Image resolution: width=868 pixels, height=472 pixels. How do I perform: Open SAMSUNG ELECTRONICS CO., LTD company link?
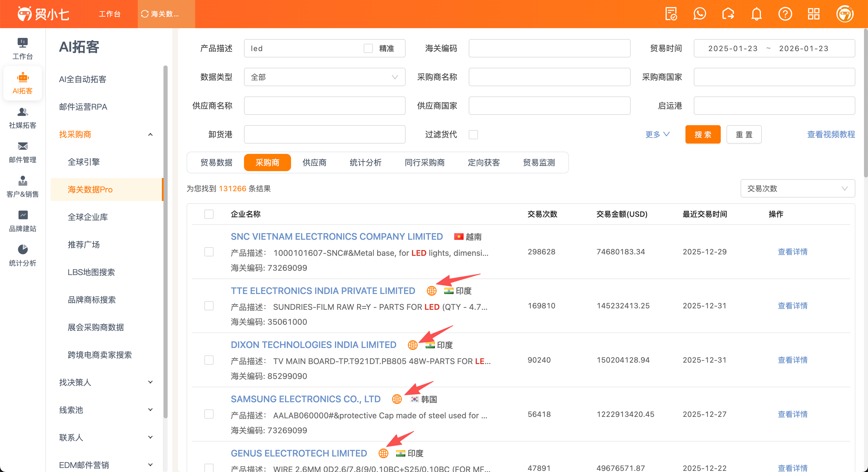coord(306,399)
